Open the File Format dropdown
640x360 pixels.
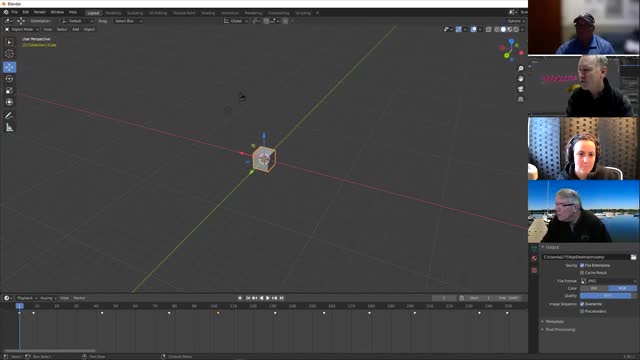point(608,281)
